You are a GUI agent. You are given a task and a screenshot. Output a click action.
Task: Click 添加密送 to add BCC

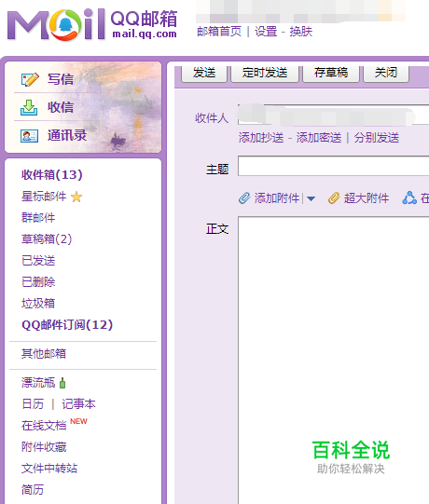point(319,138)
